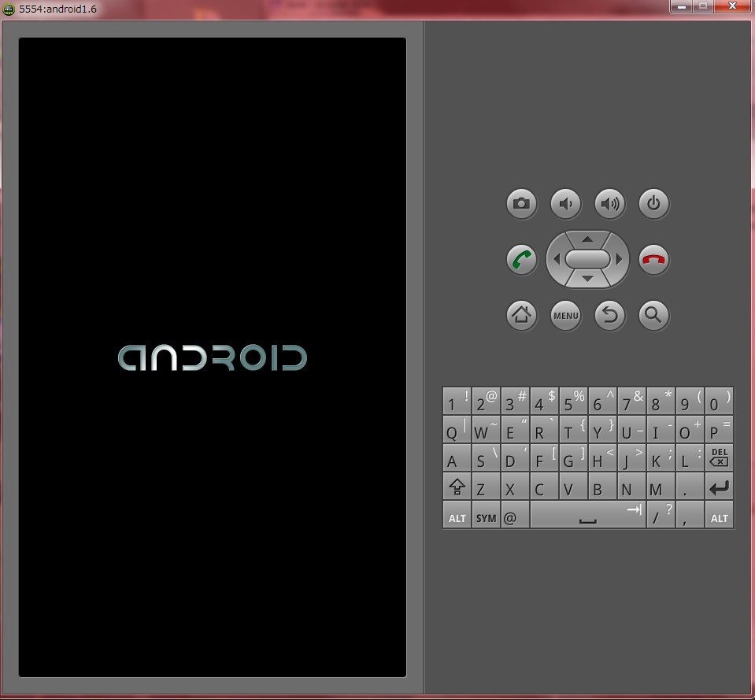The width and height of the screenshot is (755, 700).
Task: Click the slash question mark key
Action: coord(661,515)
